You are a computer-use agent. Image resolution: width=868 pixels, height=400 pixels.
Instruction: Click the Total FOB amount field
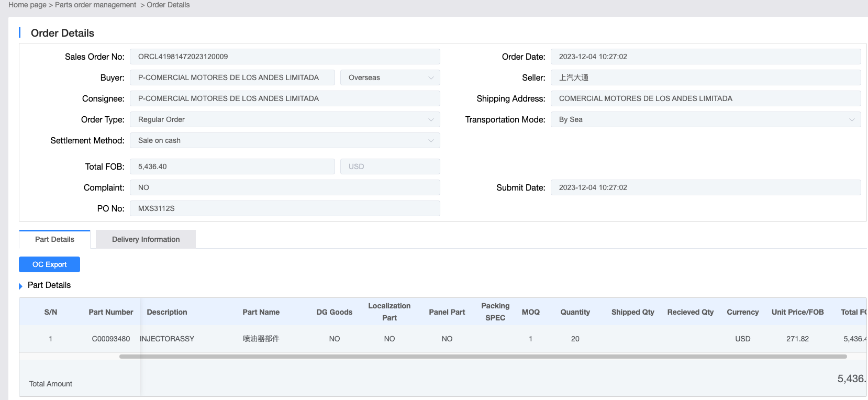click(232, 166)
